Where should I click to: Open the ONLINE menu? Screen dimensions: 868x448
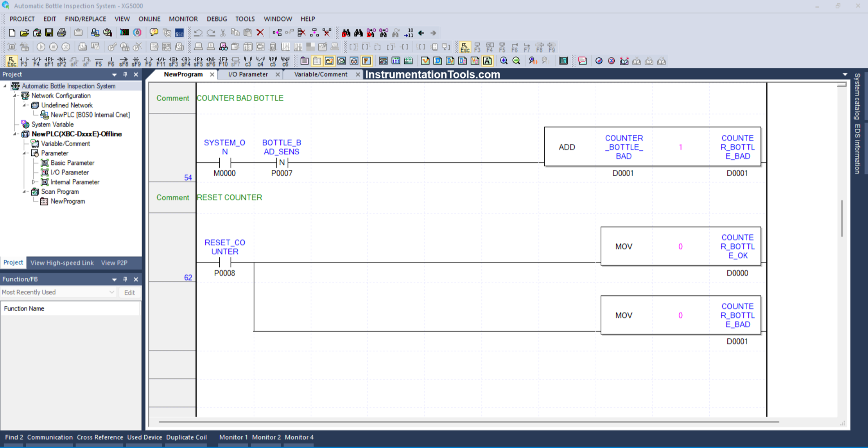point(149,19)
